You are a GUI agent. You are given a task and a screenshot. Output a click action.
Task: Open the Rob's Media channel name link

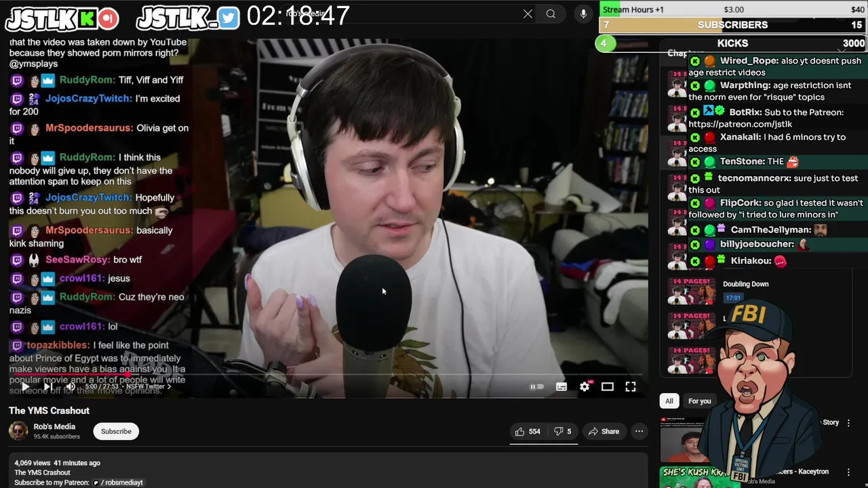[x=54, y=426]
